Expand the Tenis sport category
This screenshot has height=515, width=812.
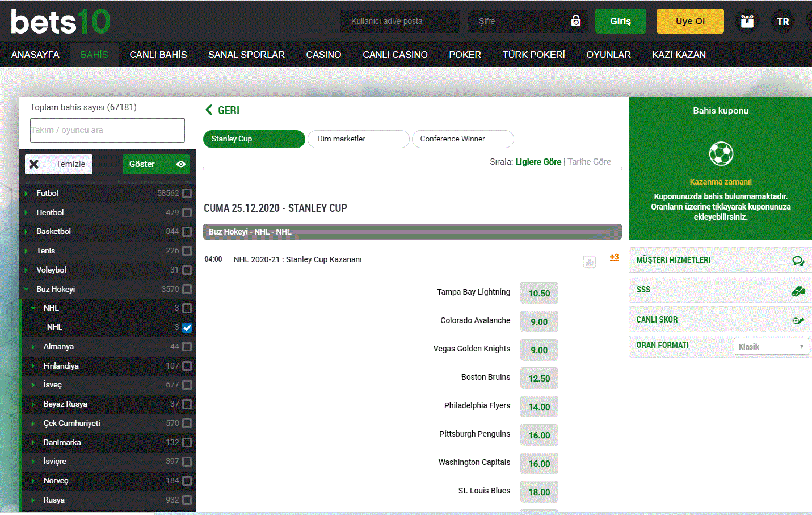tap(26, 251)
